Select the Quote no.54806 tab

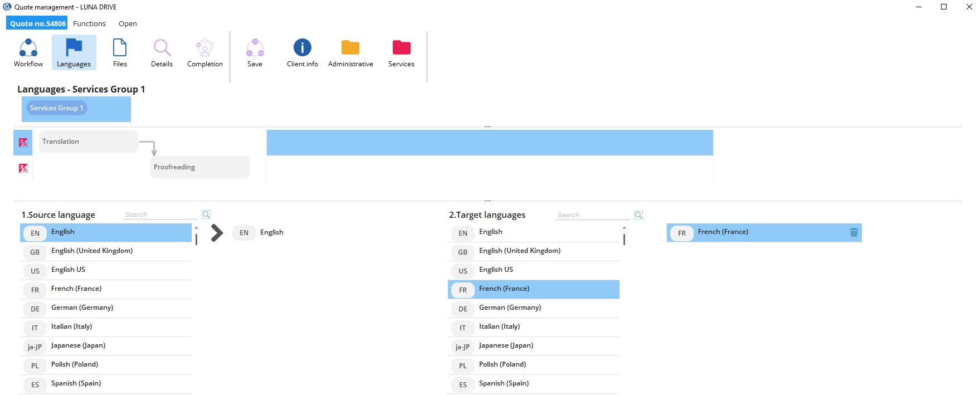tap(37, 23)
